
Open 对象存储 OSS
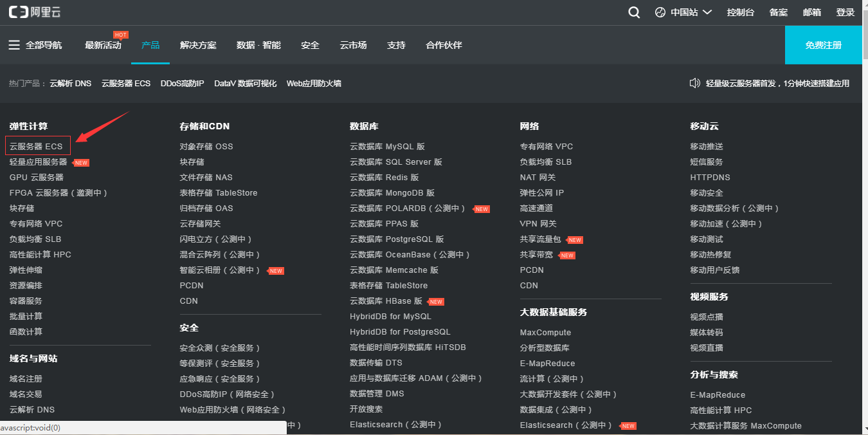206,147
